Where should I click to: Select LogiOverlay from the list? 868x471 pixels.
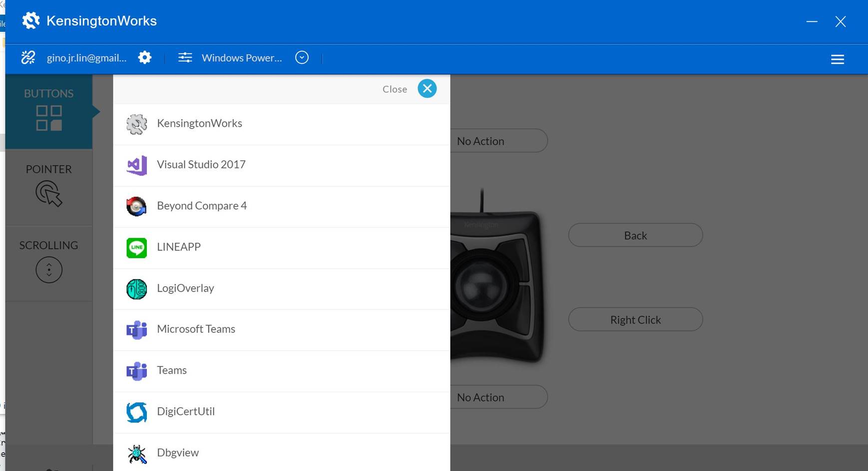pos(282,289)
